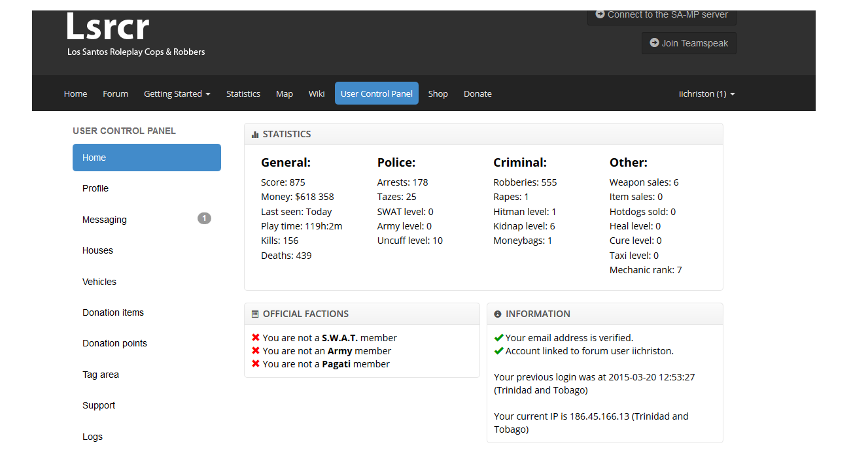868x468 pixels.
Task: Open Profile in the sidebar
Action: click(x=147, y=188)
